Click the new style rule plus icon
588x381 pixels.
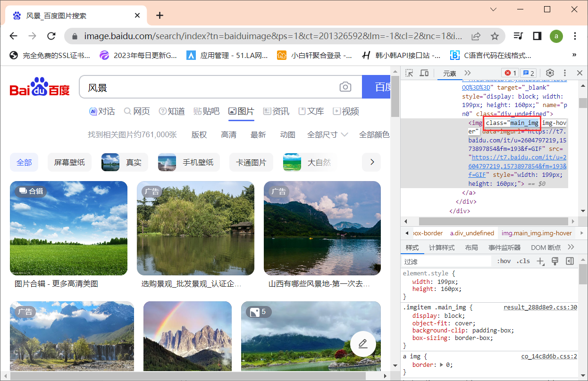click(541, 261)
